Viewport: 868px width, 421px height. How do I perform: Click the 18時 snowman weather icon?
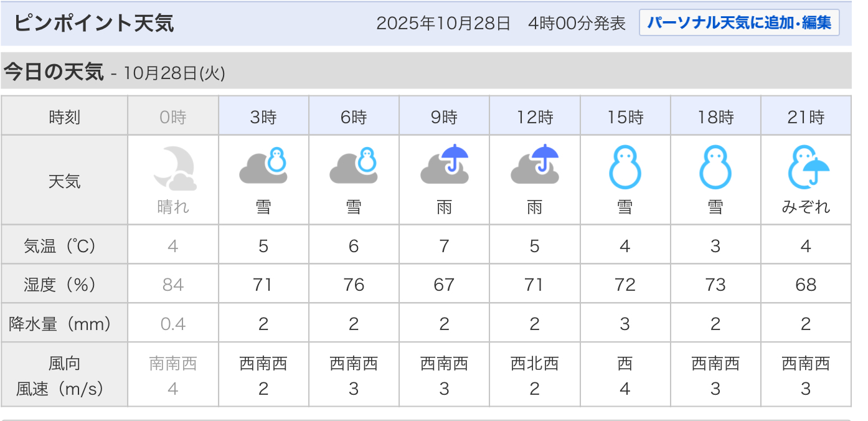pyautogui.click(x=715, y=168)
